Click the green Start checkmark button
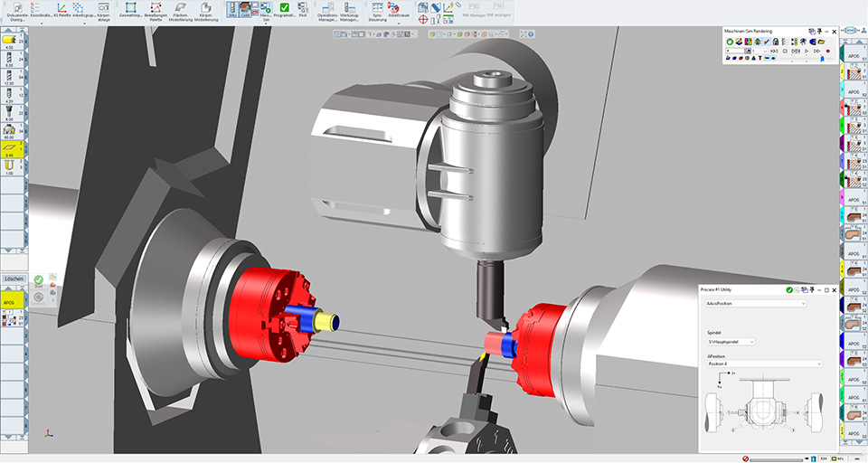The width and height of the screenshot is (868, 463). click(39, 281)
